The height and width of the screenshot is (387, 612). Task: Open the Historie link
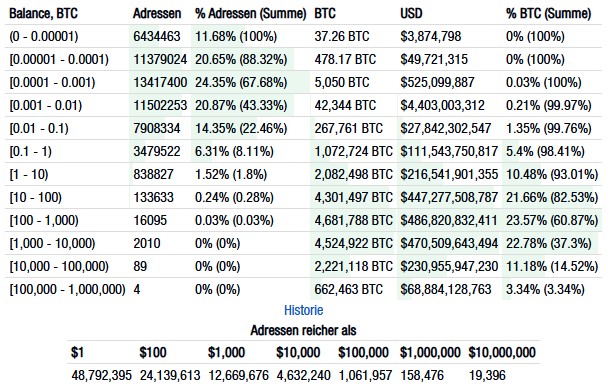(303, 310)
